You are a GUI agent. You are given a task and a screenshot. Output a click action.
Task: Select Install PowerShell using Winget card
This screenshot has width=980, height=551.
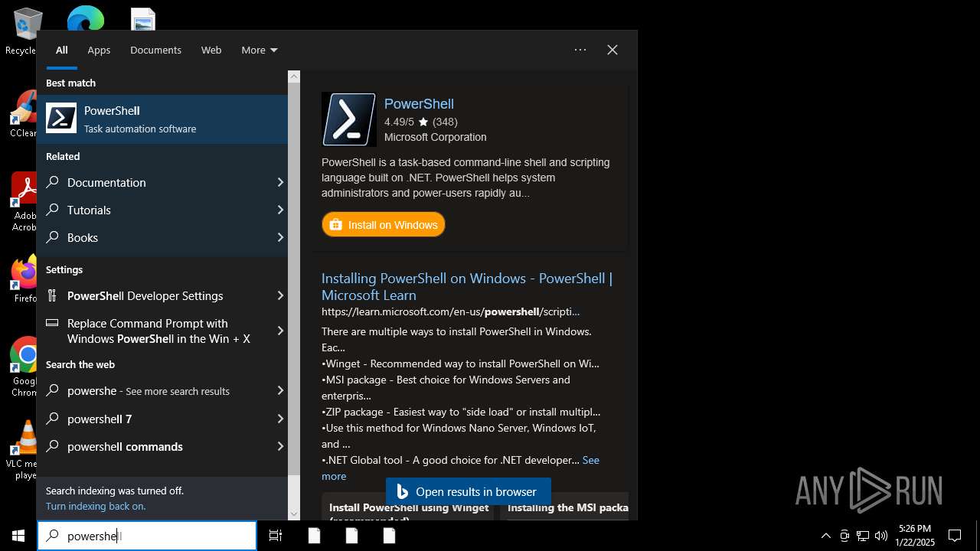(409, 507)
